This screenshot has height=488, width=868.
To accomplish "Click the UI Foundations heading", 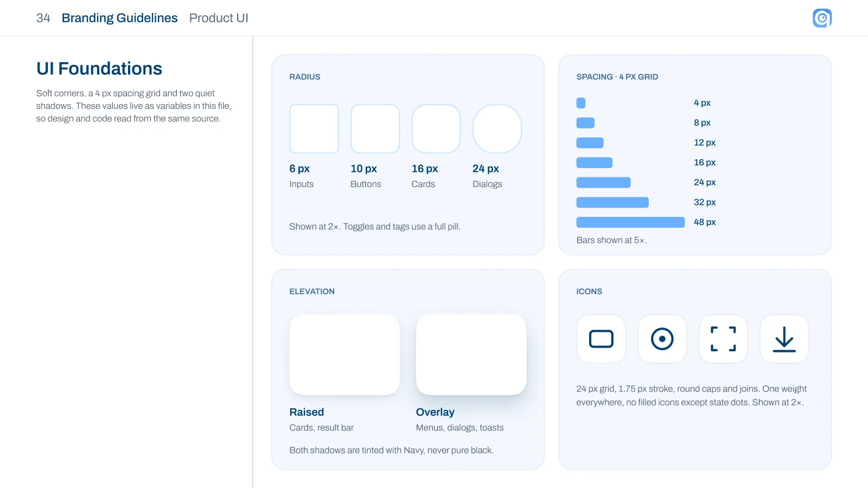I will 99,69.
